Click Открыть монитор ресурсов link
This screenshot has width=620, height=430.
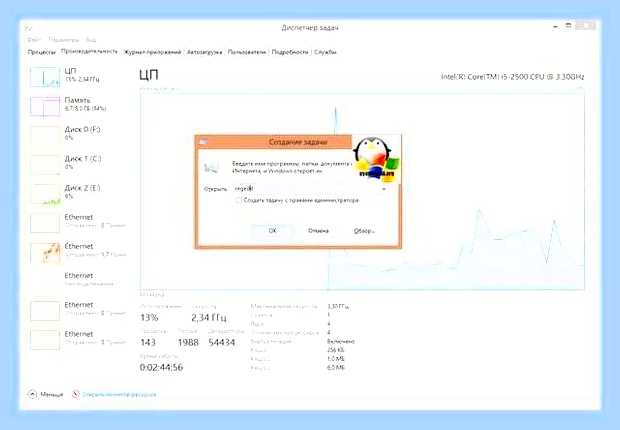(119, 394)
